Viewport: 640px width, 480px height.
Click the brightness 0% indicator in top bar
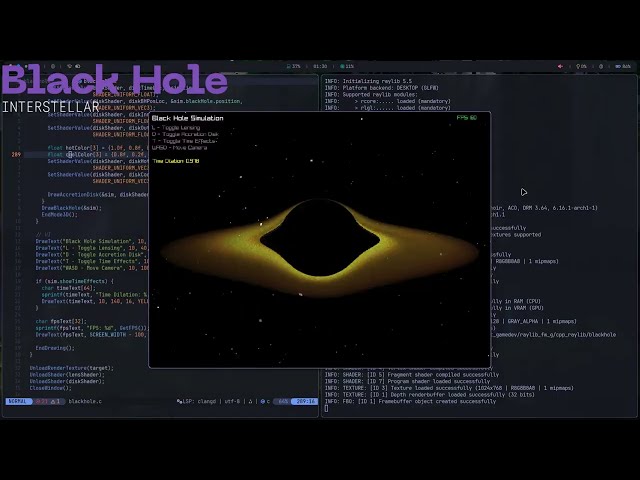[x=581, y=66]
